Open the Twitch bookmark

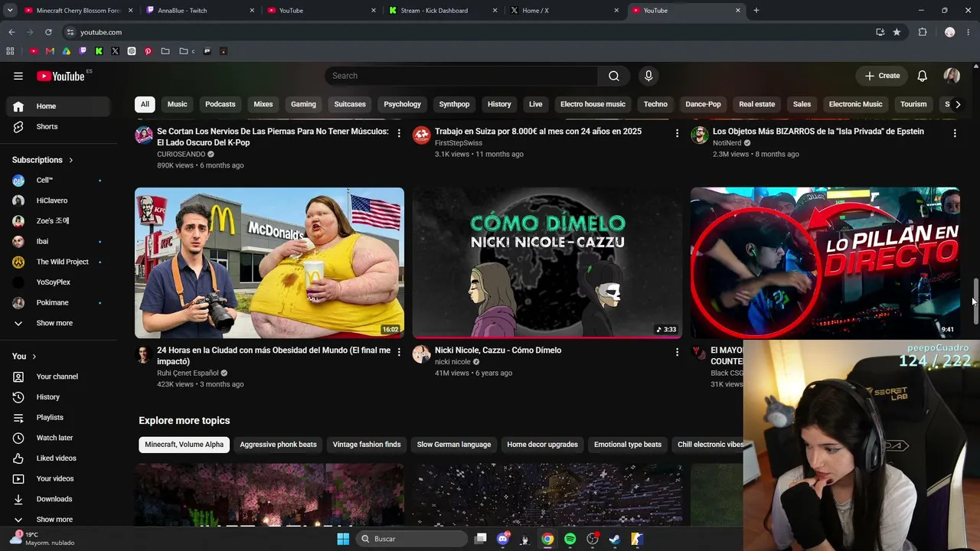(83, 51)
